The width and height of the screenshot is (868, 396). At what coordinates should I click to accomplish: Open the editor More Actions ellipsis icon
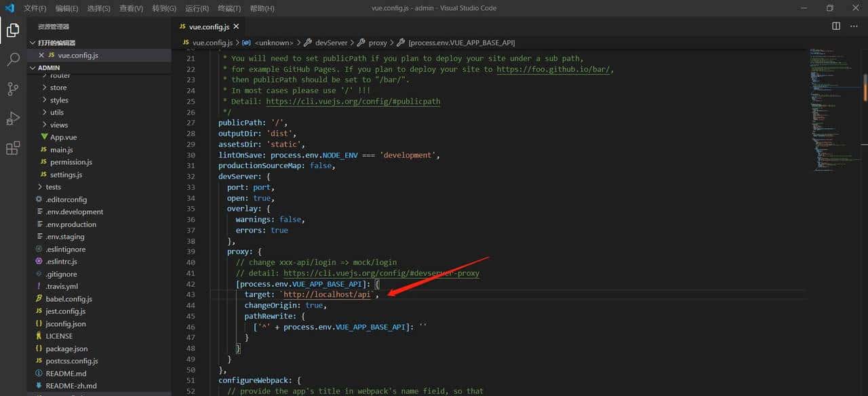click(853, 26)
